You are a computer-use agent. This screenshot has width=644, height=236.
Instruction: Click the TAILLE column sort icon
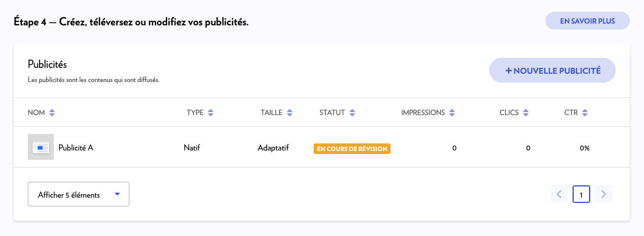point(288,113)
